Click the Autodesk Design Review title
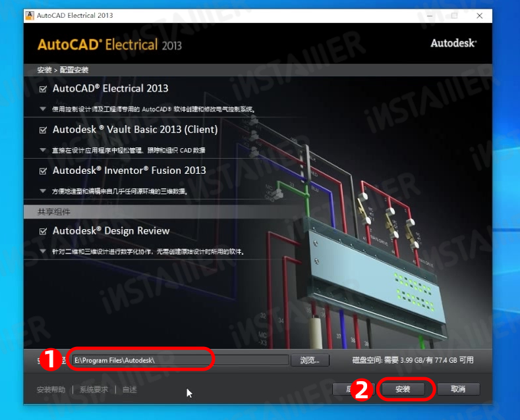 [111, 231]
